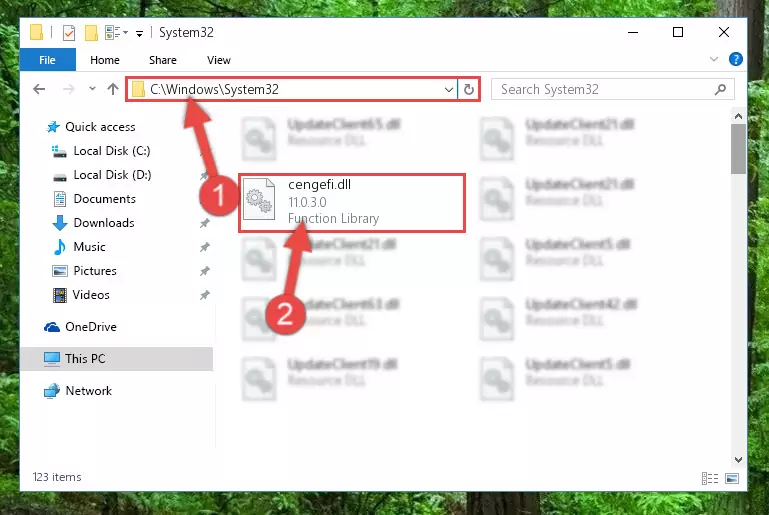Viewport: 769px width, 515px height.
Task: Switch to Details view in status bar
Action: [x=710, y=478]
